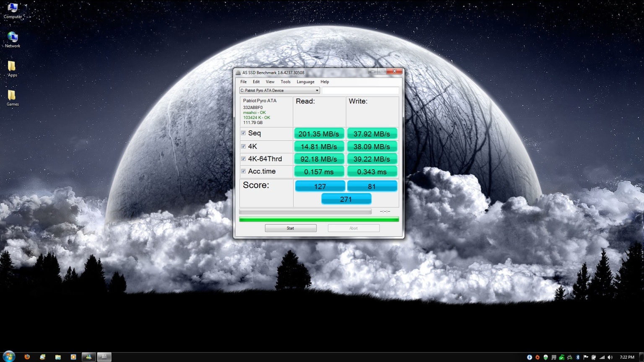Click the read score 127
The width and height of the screenshot is (644, 362).
point(320,186)
